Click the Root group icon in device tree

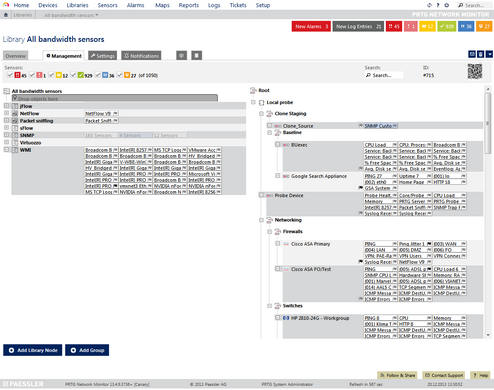253,90
